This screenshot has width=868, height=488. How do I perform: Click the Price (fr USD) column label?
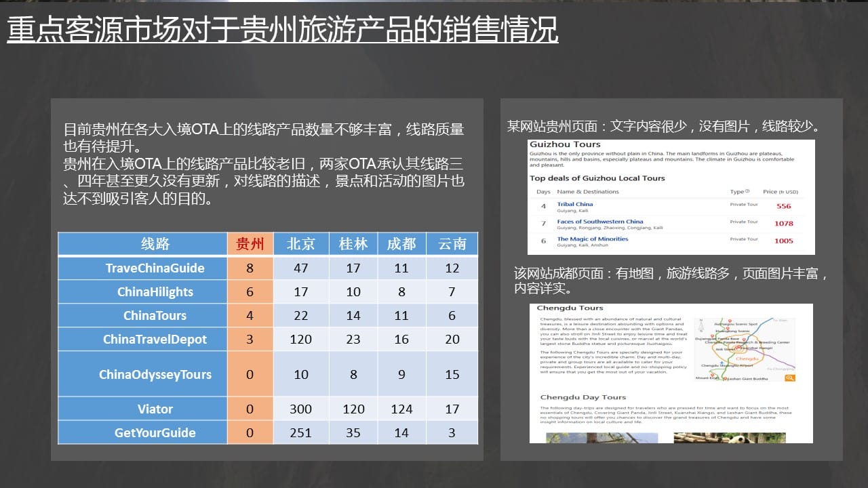781,192
